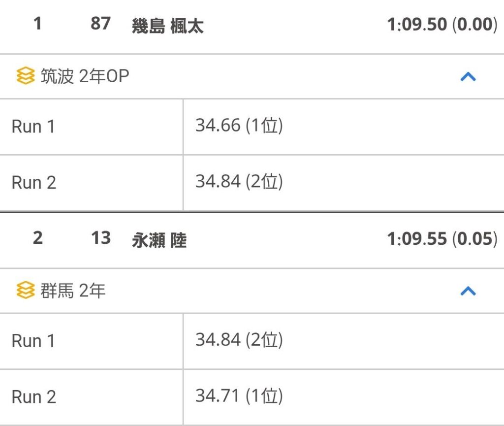Collapse the 群馬 2年 section chevron
The image size is (504, 426).
pyautogui.click(x=468, y=291)
